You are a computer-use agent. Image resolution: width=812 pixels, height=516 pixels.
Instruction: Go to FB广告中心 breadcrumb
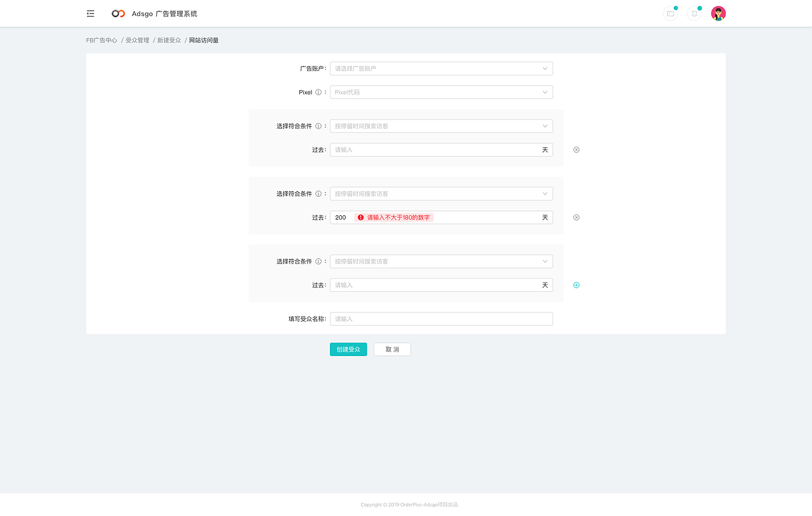tap(101, 40)
